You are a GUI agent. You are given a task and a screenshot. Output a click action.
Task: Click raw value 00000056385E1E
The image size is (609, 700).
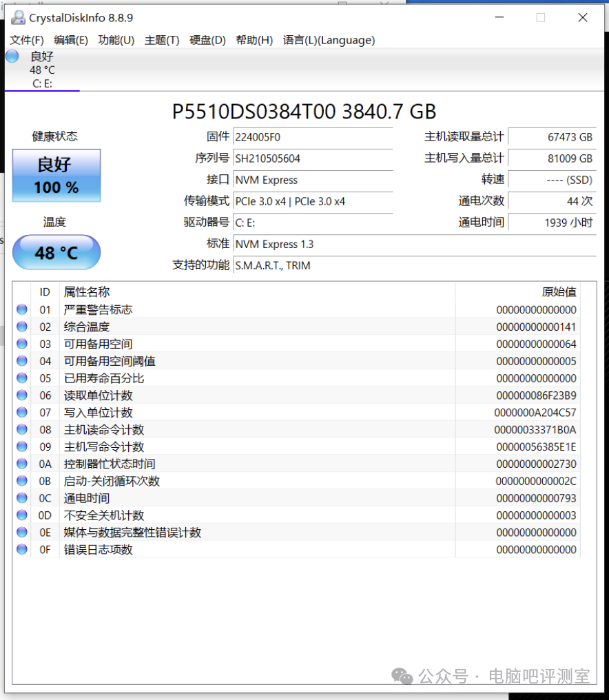point(536,447)
